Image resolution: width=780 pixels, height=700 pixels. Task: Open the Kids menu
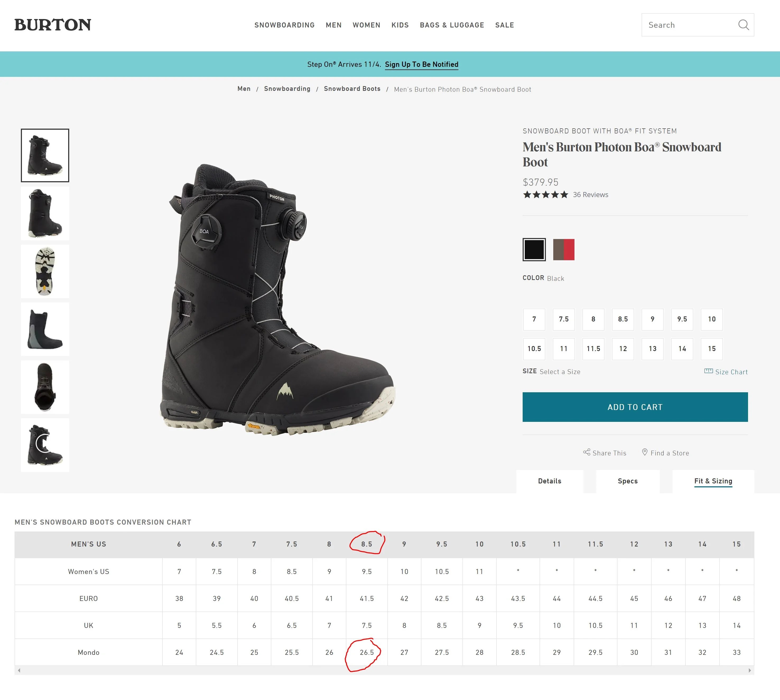pyautogui.click(x=400, y=25)
